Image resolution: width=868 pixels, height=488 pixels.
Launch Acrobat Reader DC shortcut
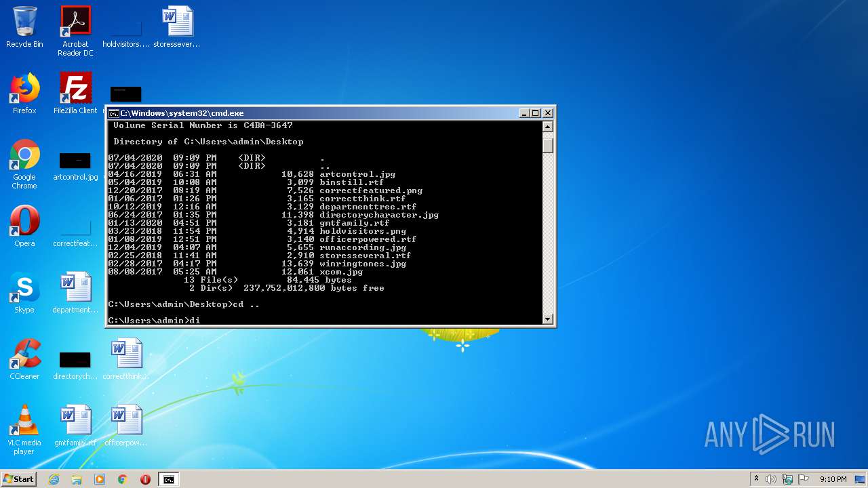pyautogui.click(x=75, y=30)
